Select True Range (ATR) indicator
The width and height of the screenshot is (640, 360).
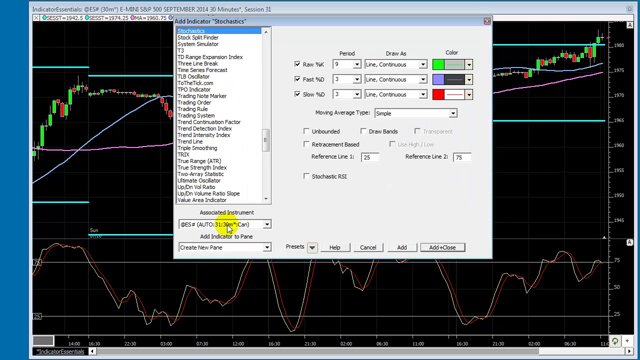(199, 161)
